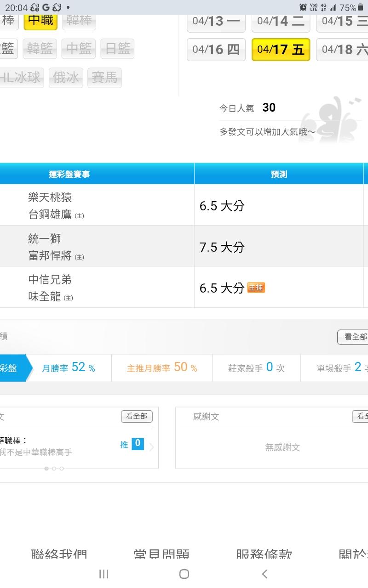Viewport: 368px width, 588px height.
Task: Select the 日籃 league tab
Action: point(117,49)
